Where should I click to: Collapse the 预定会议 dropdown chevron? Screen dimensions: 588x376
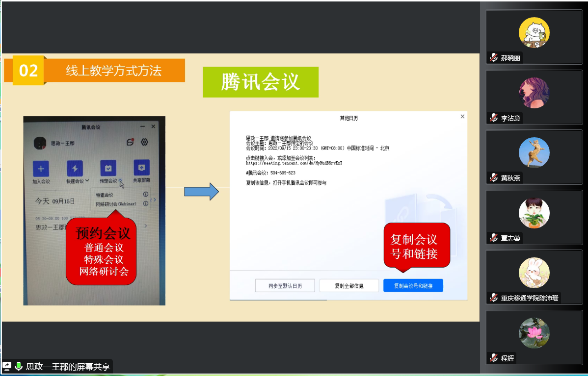point(120,181)
